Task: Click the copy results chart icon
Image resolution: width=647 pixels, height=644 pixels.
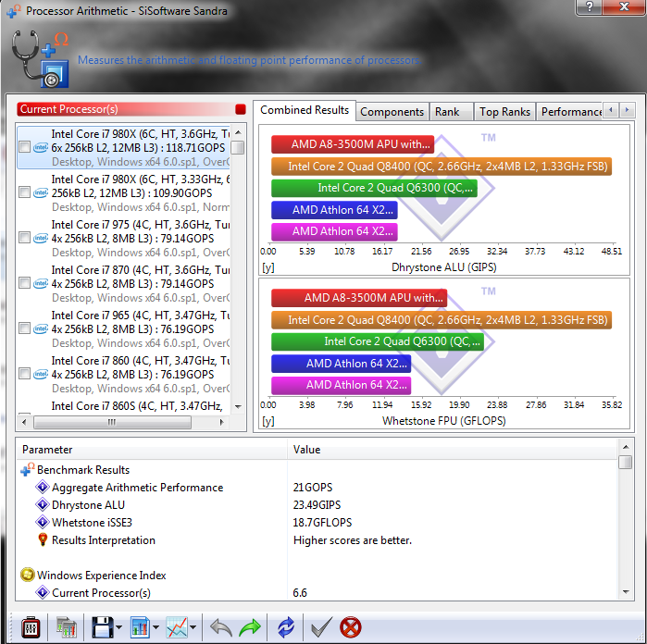Action: [x=66, y=627]
